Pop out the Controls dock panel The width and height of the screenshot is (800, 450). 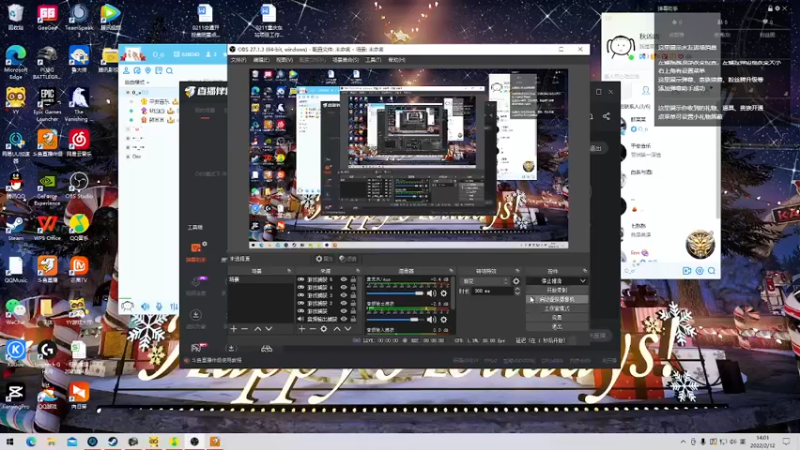tap(585, 271)
